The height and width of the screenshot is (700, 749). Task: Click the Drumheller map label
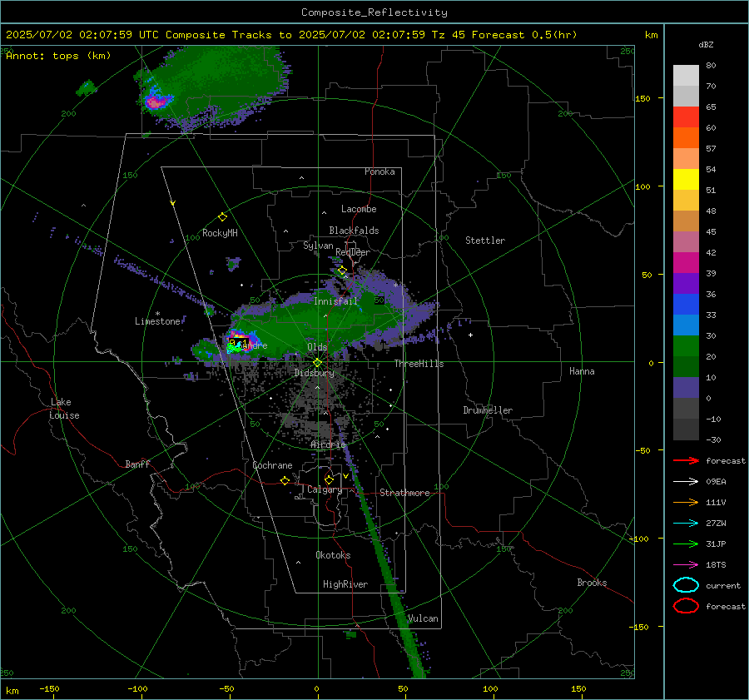(x=488, y=410)
